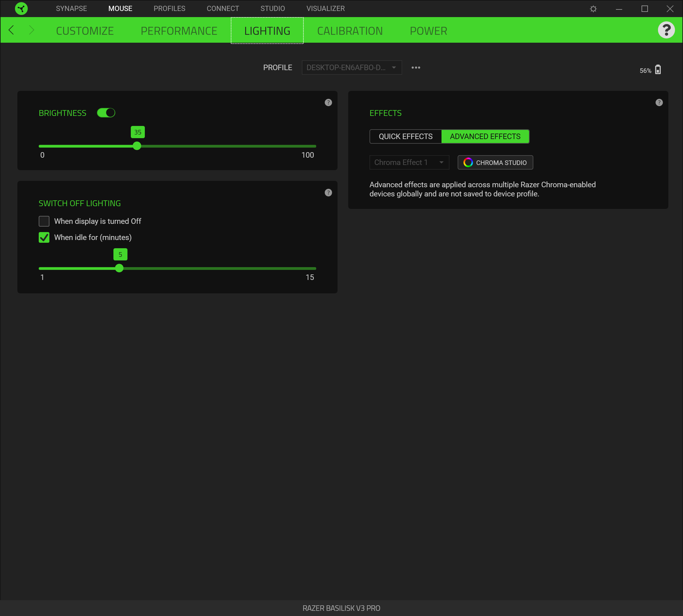Switch to the Calibration tab

[350, 31]
